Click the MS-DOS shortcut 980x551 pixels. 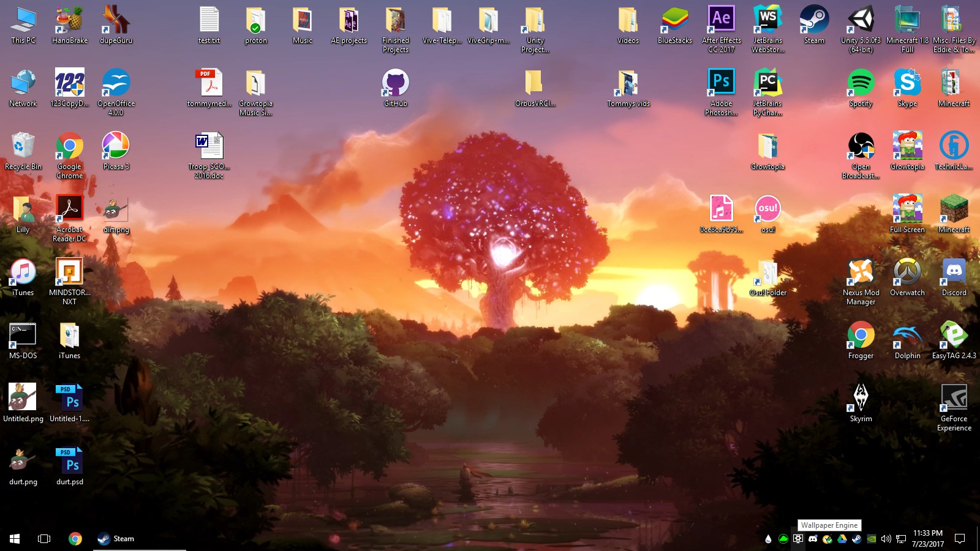point(23,340)
